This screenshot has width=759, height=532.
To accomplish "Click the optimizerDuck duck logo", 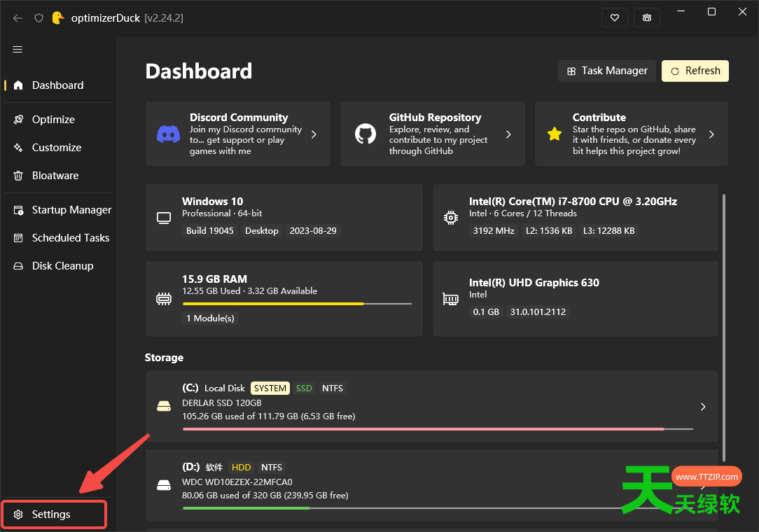I will point(58,18).
